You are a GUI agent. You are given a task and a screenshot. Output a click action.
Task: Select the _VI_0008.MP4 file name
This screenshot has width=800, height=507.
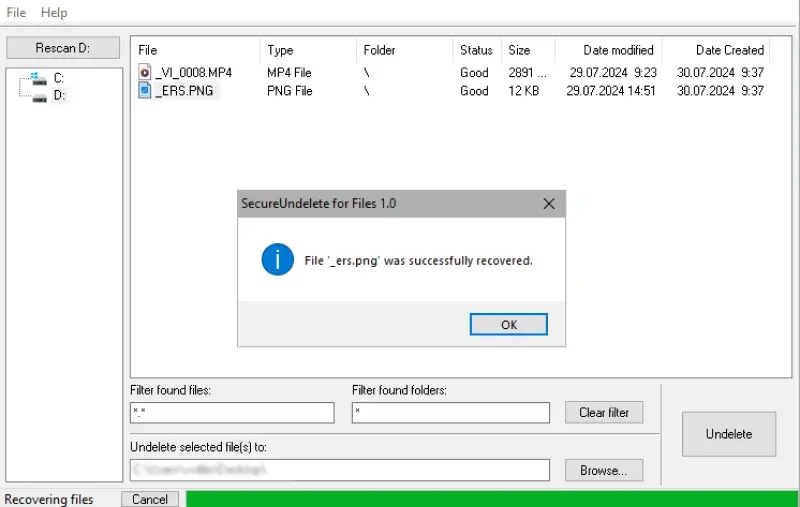click(x=193, y=72)
